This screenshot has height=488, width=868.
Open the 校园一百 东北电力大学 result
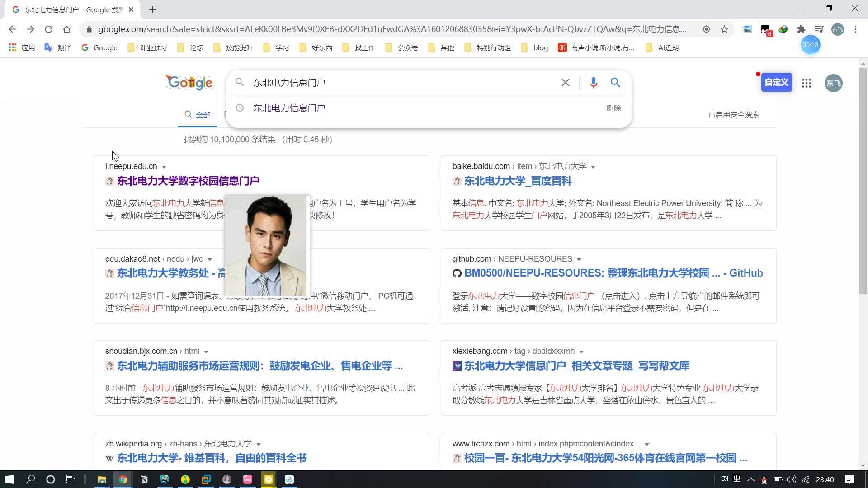tap(606, 458)
